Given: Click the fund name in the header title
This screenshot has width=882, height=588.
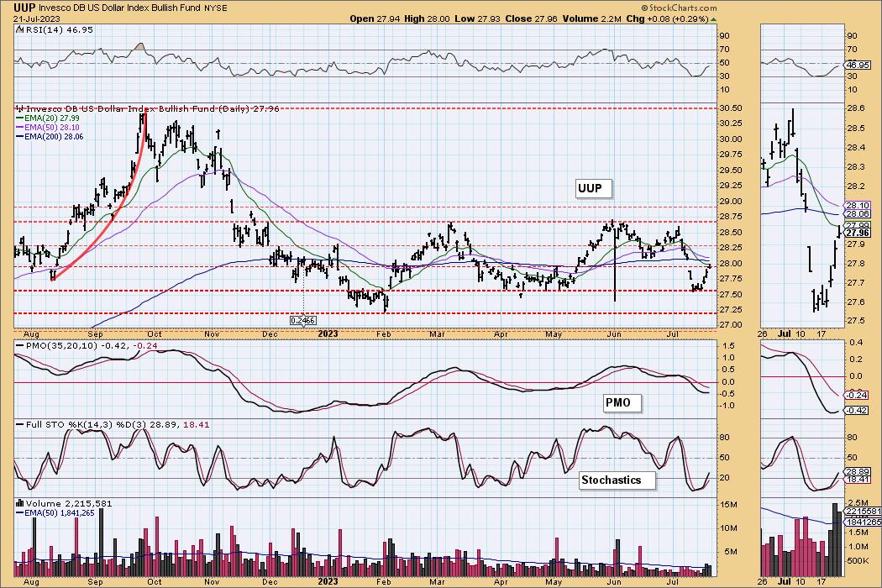Looking at the screenshot, I should tap(118, 8).
